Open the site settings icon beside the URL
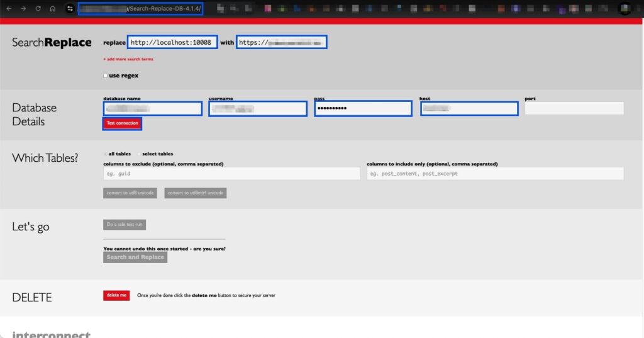Viewport: 644px width, 338px height. (70, 8)
